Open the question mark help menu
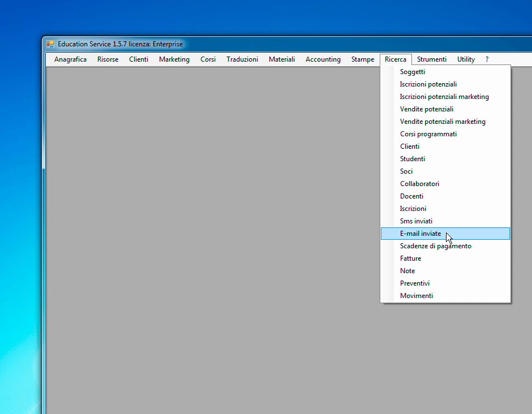This screenshot has width=532, height=414. [487, 59]
